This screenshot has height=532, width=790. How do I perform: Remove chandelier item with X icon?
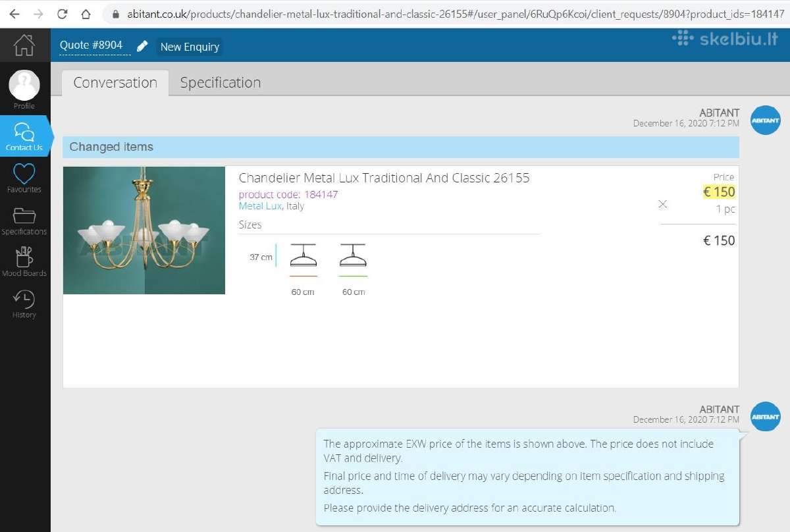tap(663, 204)
